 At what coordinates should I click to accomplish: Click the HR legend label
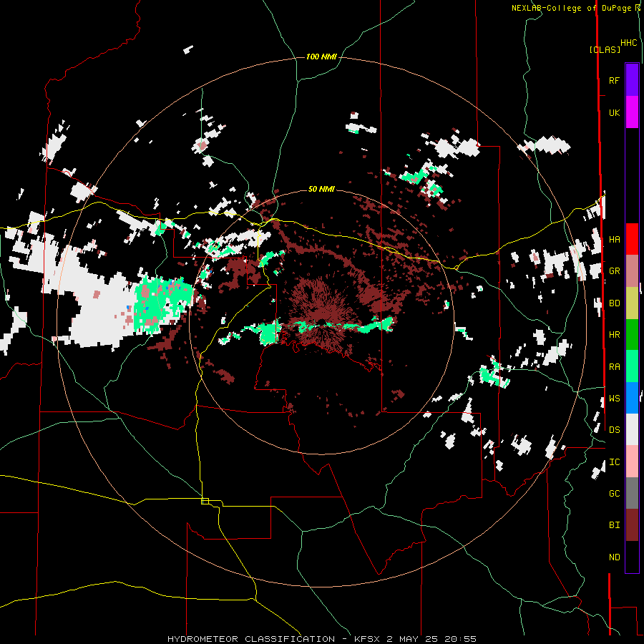pos(614,335)
